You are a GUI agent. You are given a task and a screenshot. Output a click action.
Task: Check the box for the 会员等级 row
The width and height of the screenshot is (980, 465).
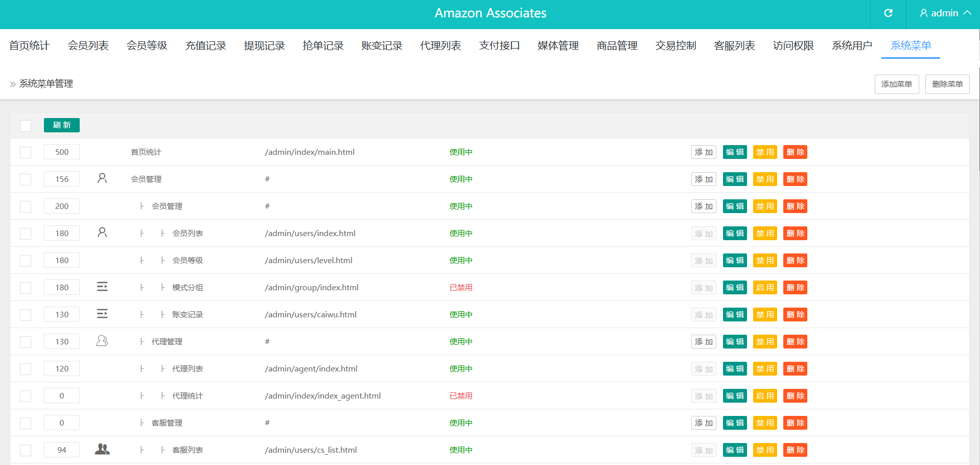[26, 261]
